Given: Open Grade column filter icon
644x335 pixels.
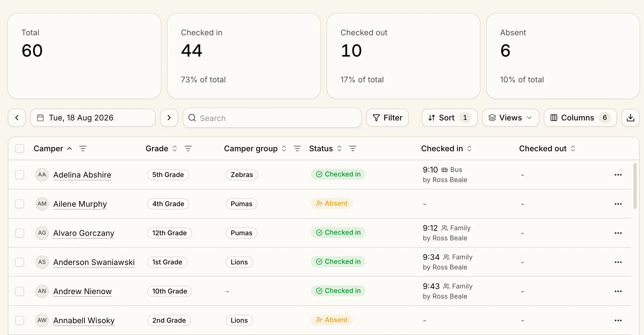Looking at the screenshot, I should 188,148.
